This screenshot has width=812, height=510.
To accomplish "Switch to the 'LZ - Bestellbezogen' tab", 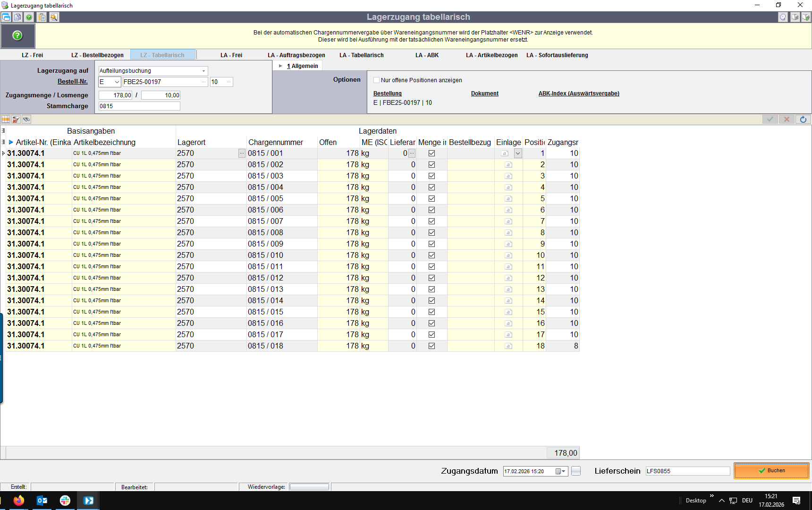I will coord(97,55).
